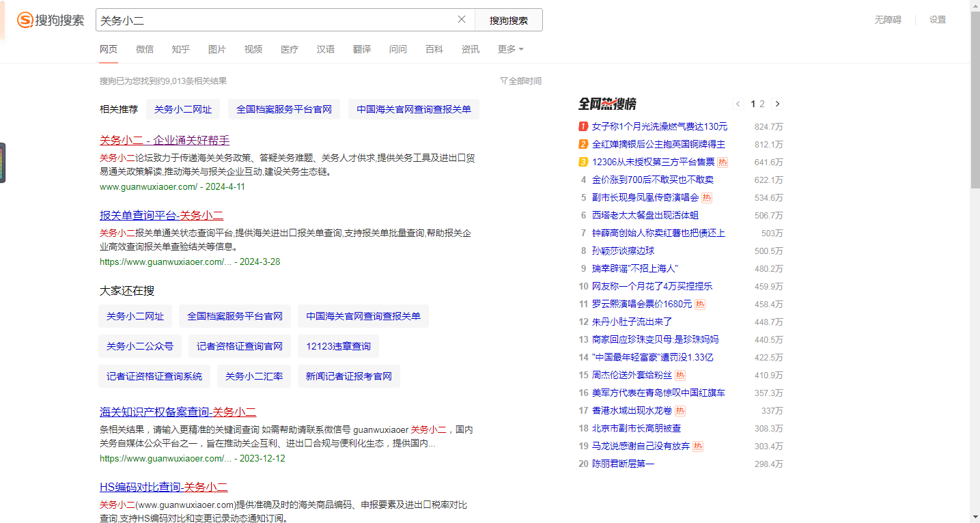
Task: Switch to the 资讯 tab
Action: [x=471, y=49]
